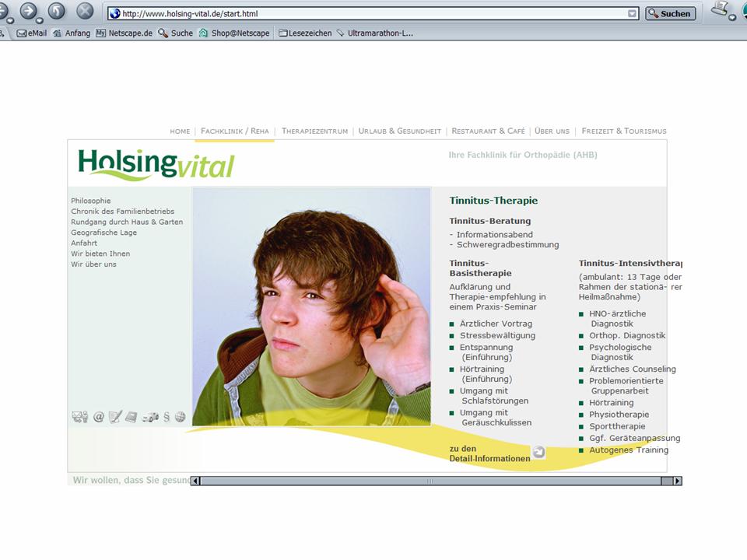
Task: Open the Therapiezentrum menu item
Action: (x=314, y=131)
